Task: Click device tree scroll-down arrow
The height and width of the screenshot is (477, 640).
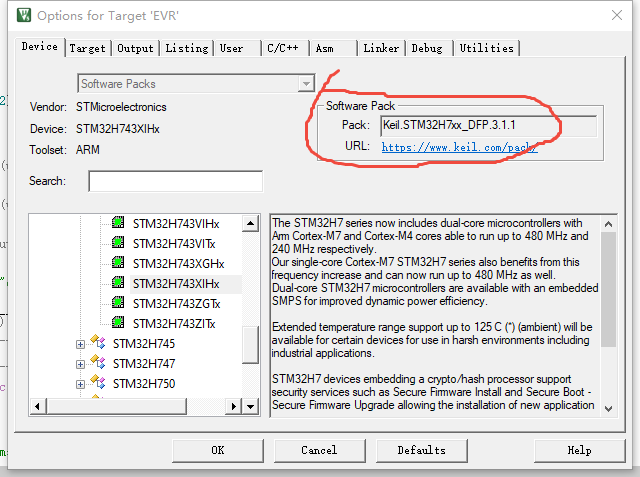Action: [250, 406]
